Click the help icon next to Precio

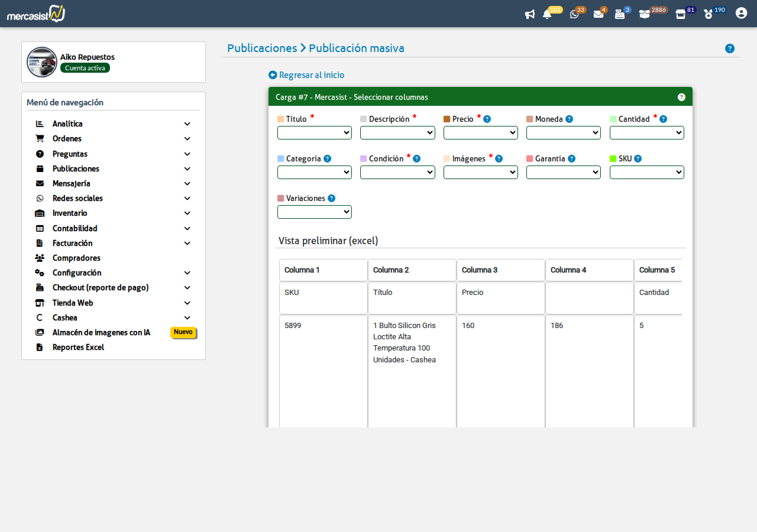[487, 119]
